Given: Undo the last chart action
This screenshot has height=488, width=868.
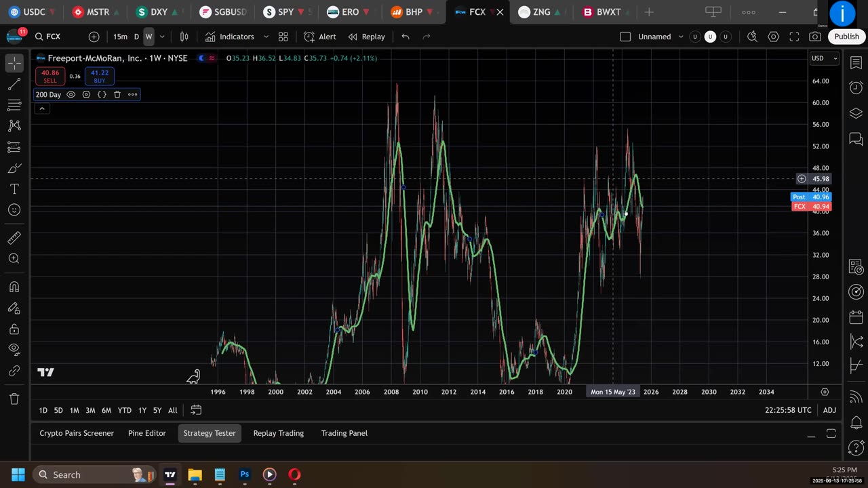Looking at the screenshot, I should click(x=406, y=37).
